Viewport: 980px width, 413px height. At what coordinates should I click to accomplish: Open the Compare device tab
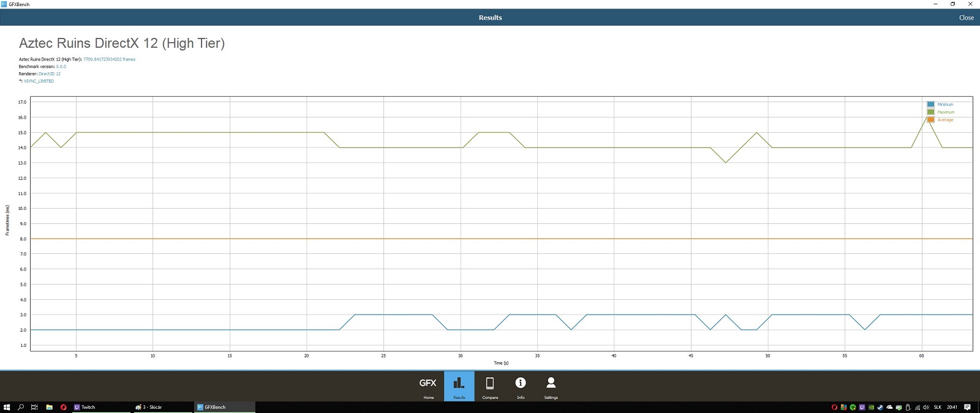point(489,386)
